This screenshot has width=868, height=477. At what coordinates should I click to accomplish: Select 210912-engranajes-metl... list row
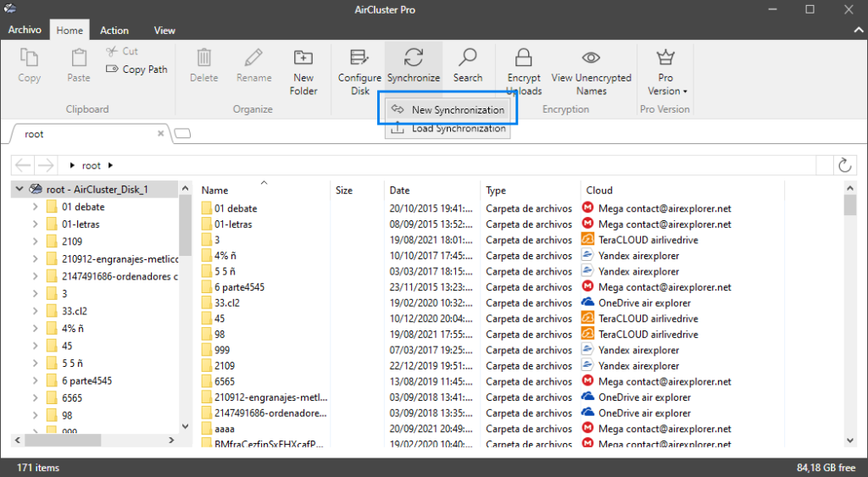tap(271, 397)
